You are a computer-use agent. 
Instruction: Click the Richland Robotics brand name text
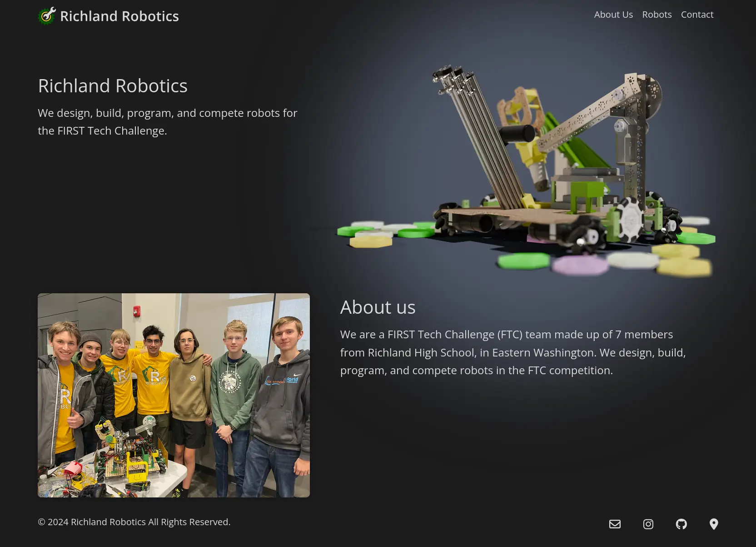click(119, 15)
